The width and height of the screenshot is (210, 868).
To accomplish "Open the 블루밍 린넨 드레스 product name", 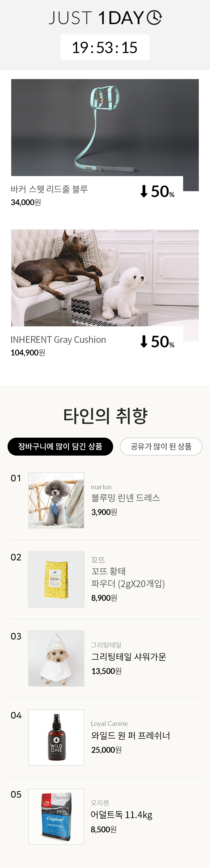I will point(125,498).
